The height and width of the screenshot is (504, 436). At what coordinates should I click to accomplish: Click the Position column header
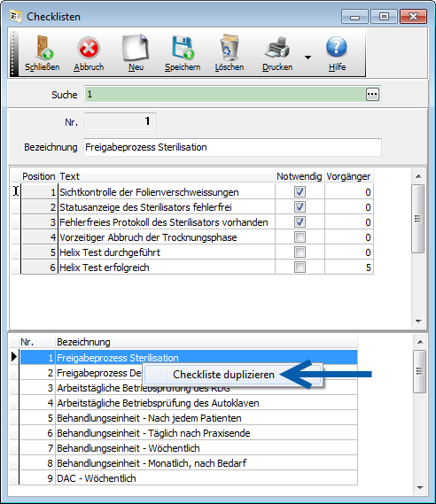39,176
